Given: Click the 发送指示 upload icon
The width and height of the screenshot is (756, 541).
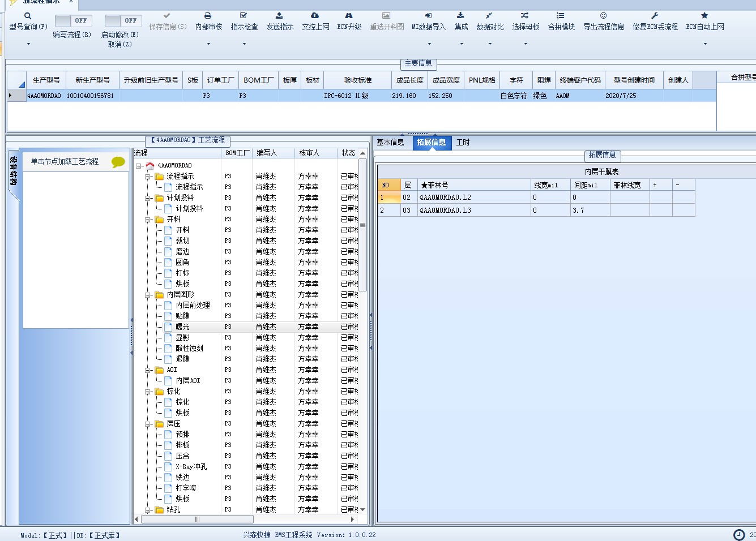Looking at the screenshot, I should tap(279, 16).
